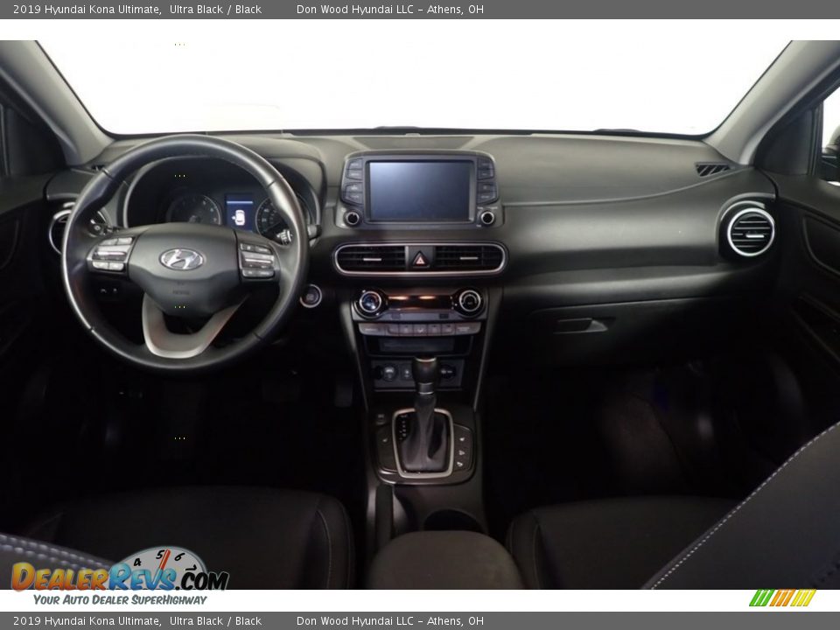Screen dimensions: 840x630
Task: Tap the infotainment touchscreen display
Action: tap(420, 188)
